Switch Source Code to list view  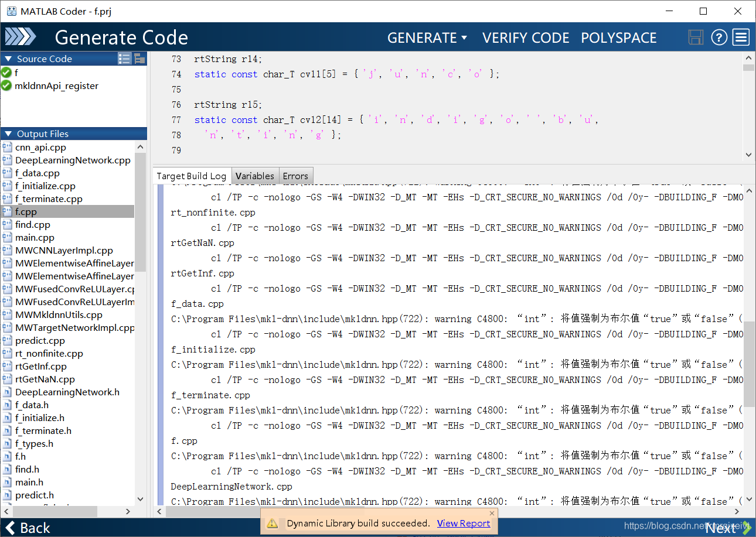point(124,59)
